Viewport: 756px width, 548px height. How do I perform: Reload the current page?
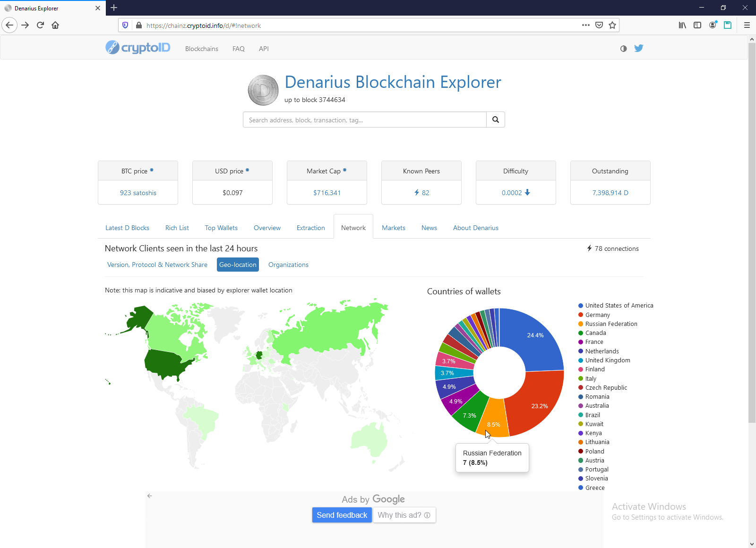tap(40, 26)
